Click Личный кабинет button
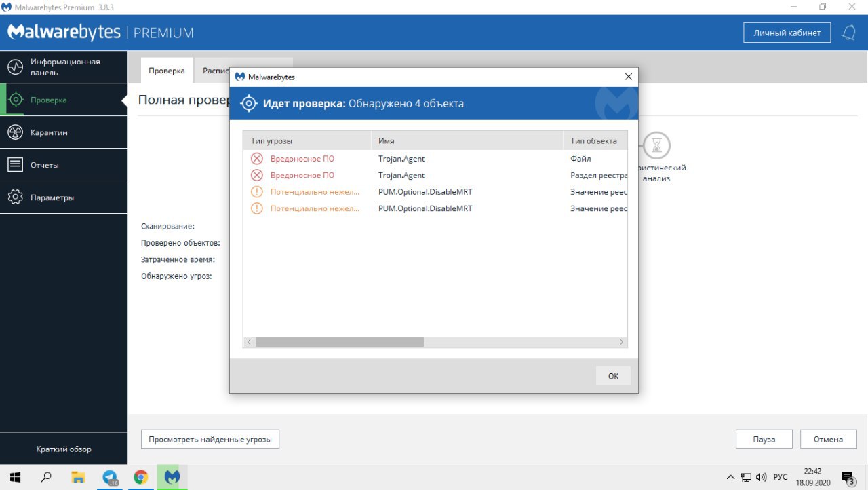Image resolution: width=868 pixels, height=490 pixels. click(787, 33)
